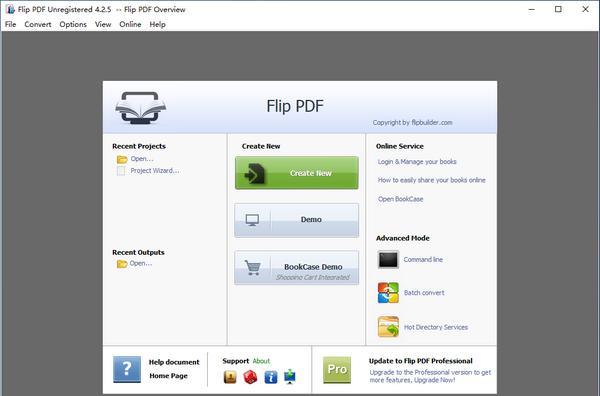Viewport: 600px width, 396px height.
Task: Click folder icon under Recent Outputs
Action: [122, 264]
